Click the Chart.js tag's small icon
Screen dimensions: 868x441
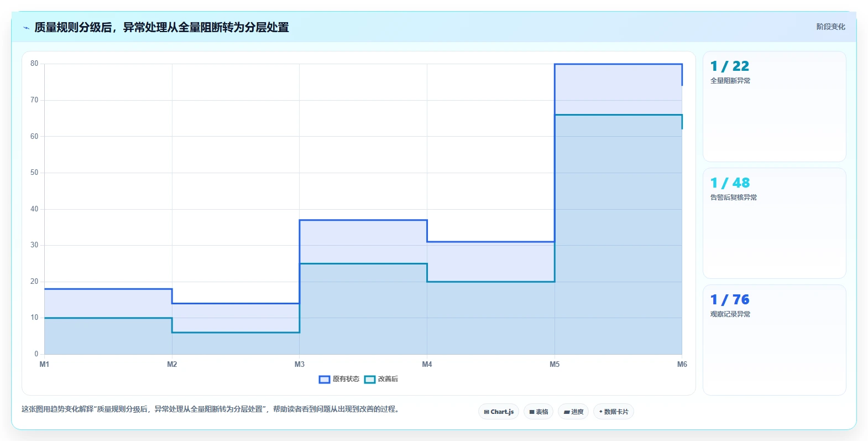[487, 412]
